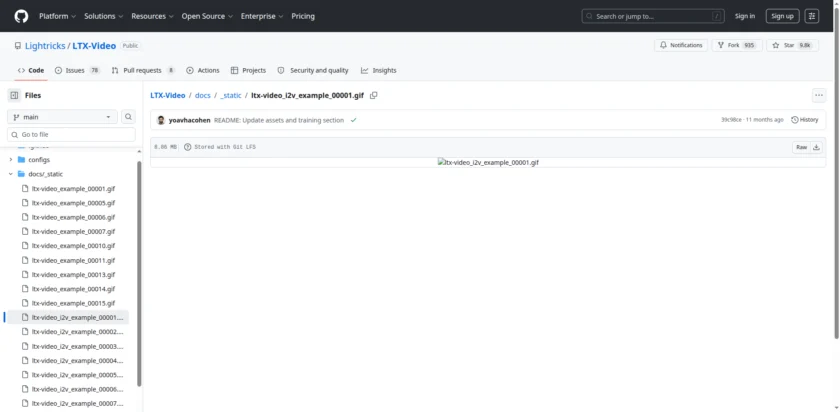Open the LTX-Video repository link
840x412 pixels.
(94, 46)
